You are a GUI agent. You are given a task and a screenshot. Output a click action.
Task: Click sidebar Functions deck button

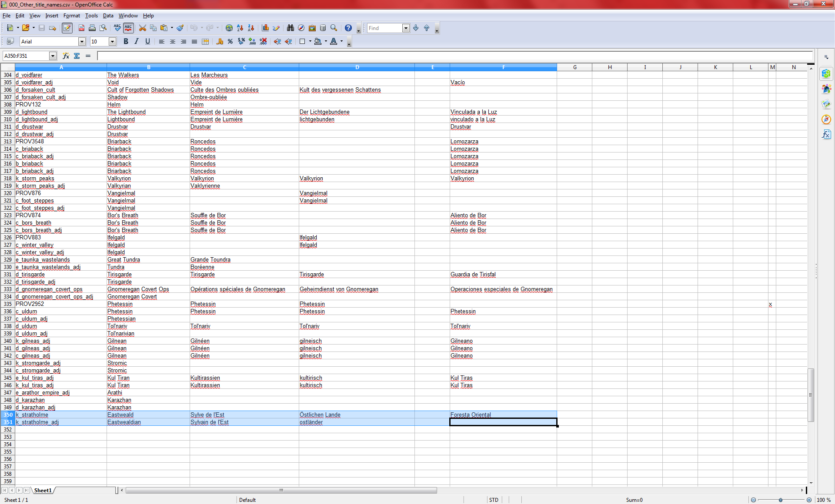(x=826, y=135)
